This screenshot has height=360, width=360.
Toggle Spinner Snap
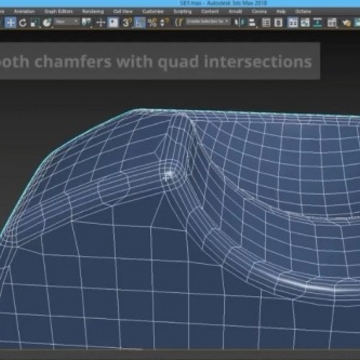(164, 23)
